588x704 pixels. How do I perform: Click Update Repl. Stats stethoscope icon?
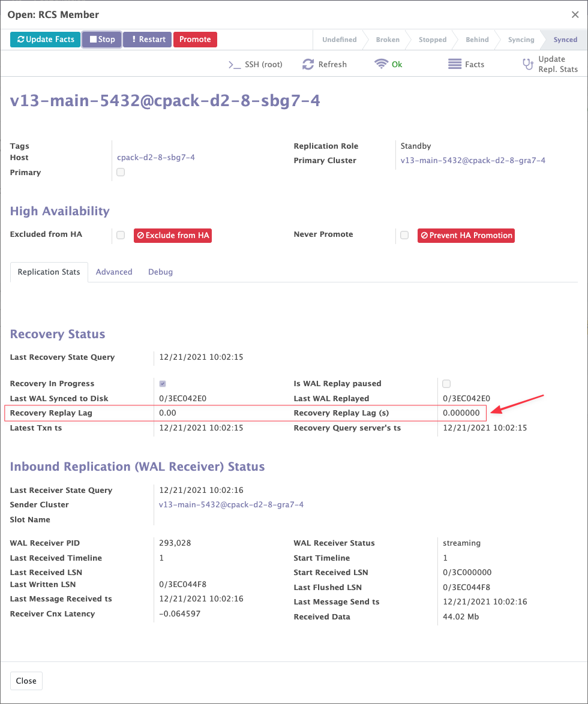(528, 64)
